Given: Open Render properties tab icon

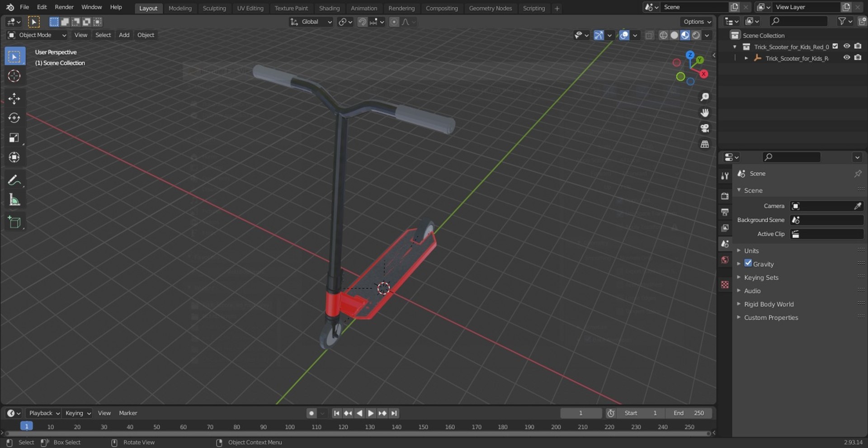Looking at the screenshot, I should pyautogui.click(x=725, y=196).
